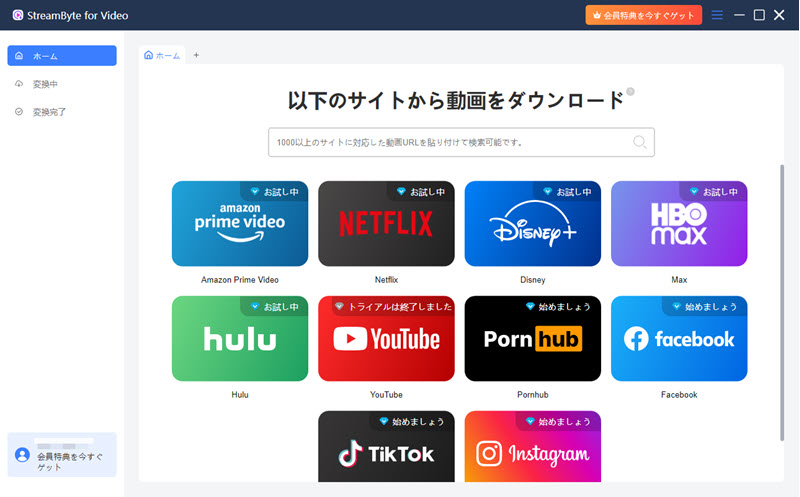Click the 'Hulu' caption text
800x497 pixels.
[240, 394]
